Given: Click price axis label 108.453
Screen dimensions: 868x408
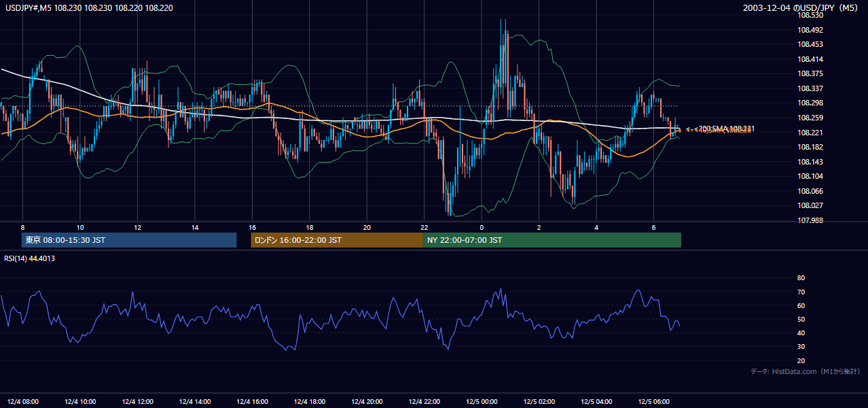Looking at the screenshot, I should pos(809,44).
